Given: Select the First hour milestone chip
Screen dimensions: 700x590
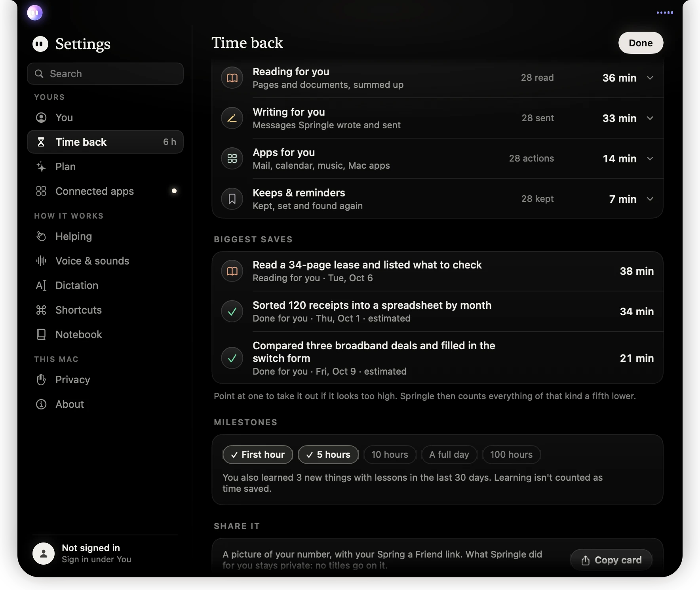Looking at the screenshot, I should point(258,455).
